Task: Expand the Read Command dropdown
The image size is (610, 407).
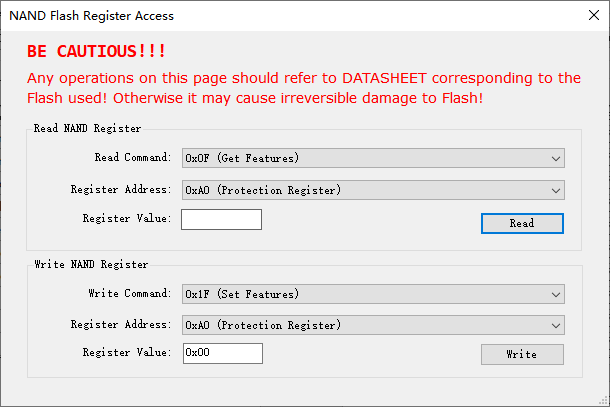Action: click(x=373, y=158)
